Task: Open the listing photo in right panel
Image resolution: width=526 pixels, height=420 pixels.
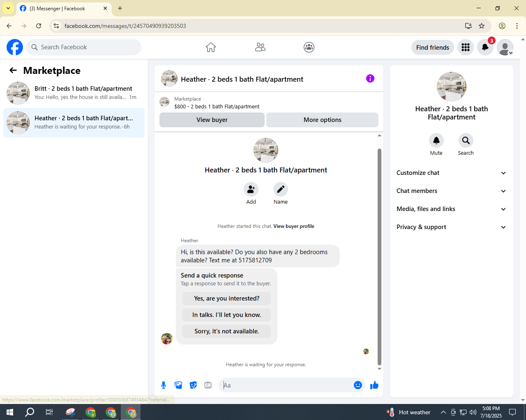Action: coord(452,87)
